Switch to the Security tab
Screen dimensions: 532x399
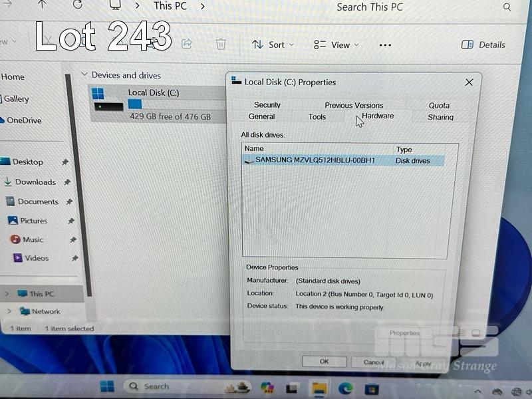267,105
